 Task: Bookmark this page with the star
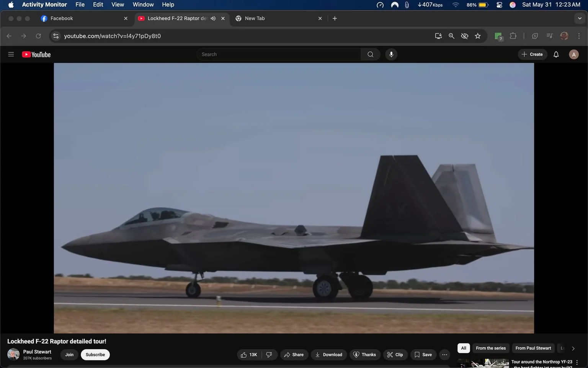click(x=478, y=36)
